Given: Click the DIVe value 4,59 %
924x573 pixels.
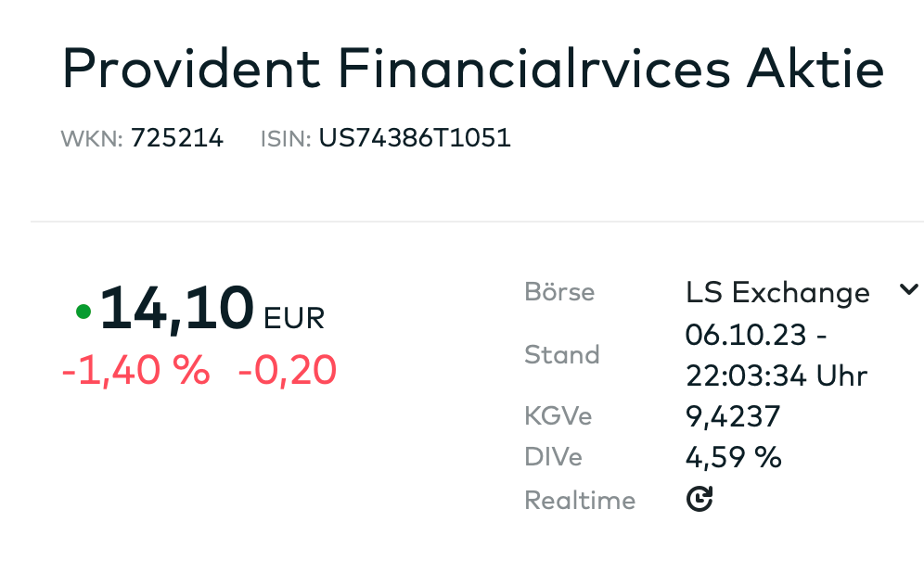Looking at the screenshot, I should point(734,458).
